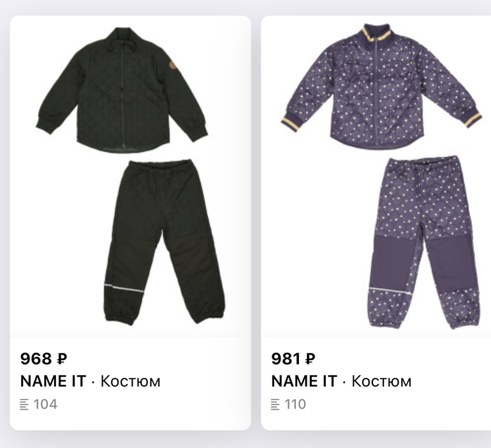
Task: Select size 110 text
Action: (295, 405)
